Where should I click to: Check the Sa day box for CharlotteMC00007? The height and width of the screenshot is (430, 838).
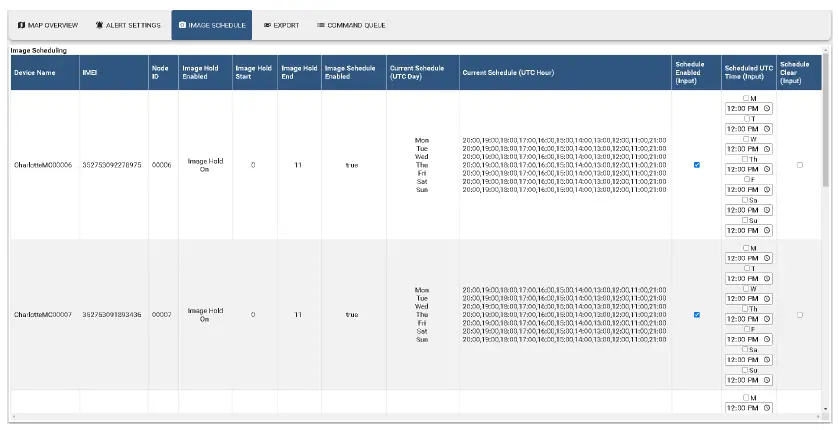pos(744,349)
